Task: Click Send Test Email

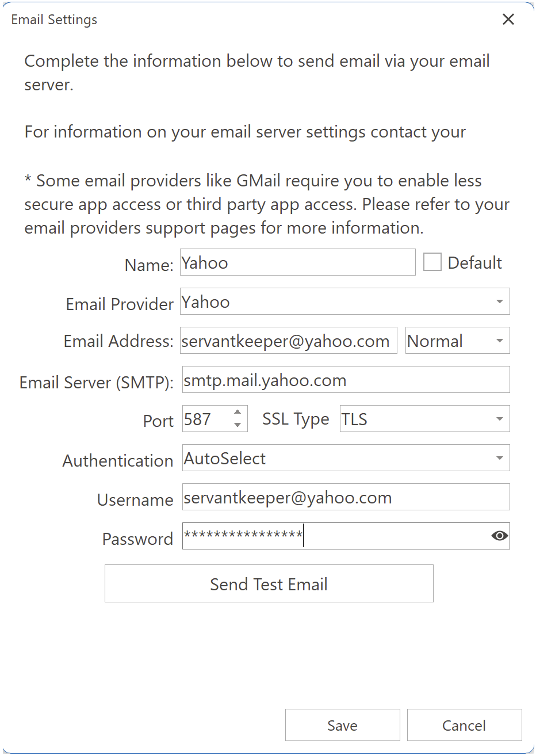Action: pos(268,583)
